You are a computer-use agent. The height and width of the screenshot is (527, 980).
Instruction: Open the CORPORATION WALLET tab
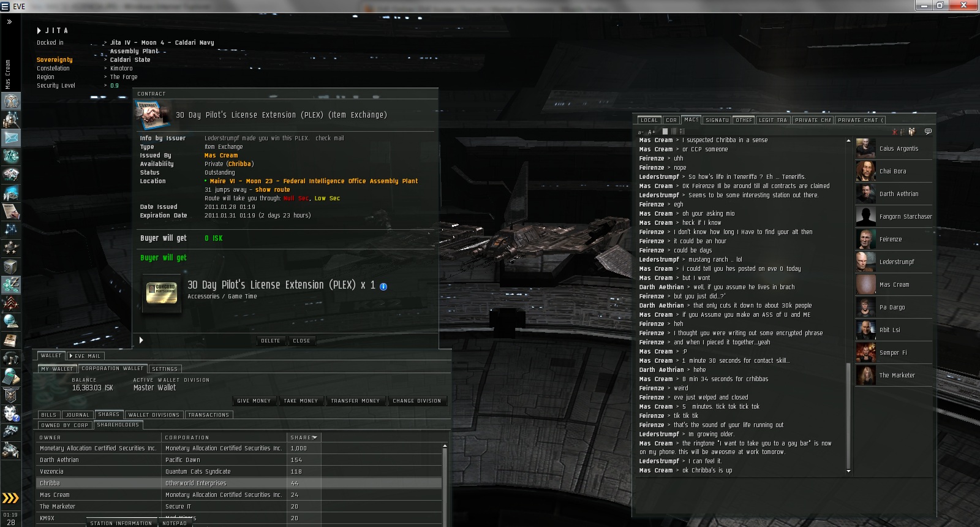113,368
